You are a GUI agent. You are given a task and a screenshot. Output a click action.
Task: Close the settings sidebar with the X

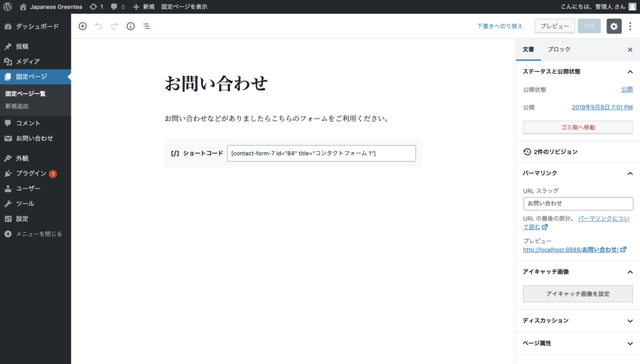click(x=630, y=50)
